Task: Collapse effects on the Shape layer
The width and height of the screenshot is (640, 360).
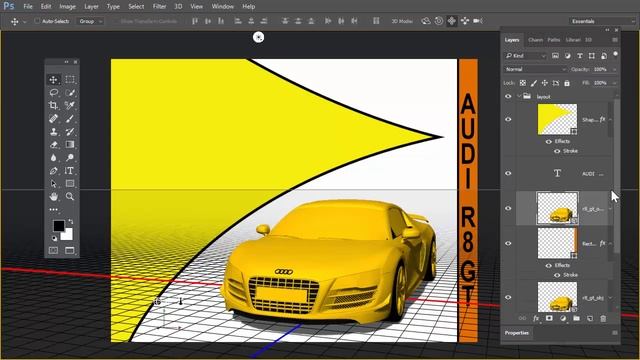Action: 610,120
